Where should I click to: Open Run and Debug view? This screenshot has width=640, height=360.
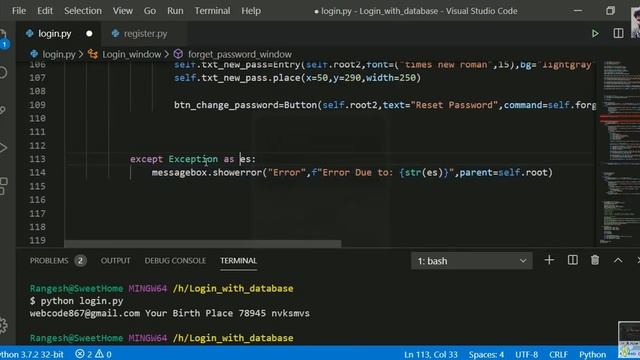coord(3,148)
